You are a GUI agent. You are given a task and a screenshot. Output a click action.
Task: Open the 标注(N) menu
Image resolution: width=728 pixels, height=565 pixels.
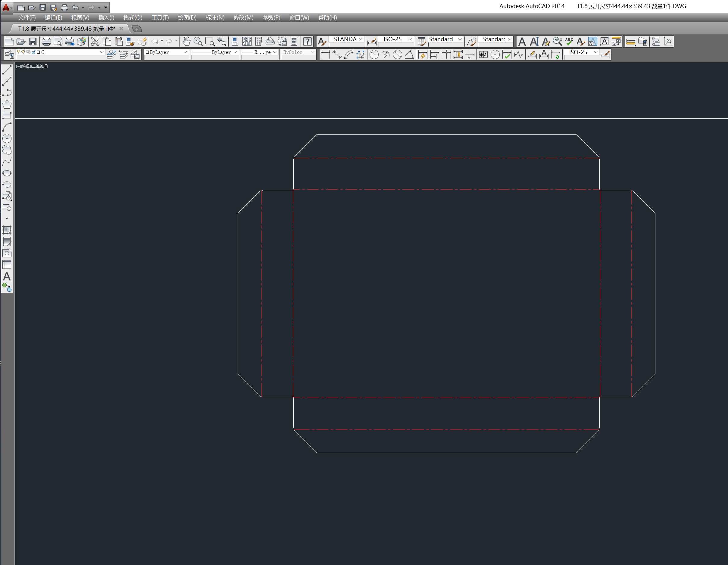[x=215, y=18]
